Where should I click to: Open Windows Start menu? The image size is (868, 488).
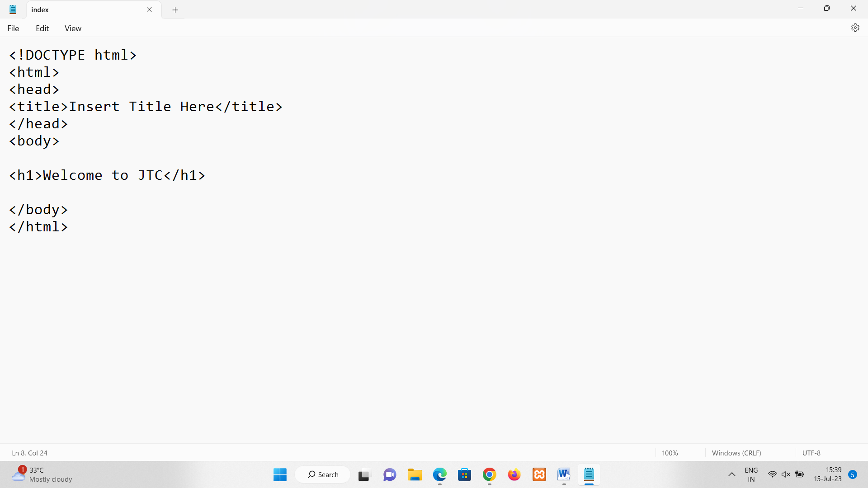(x=280, y=474)
